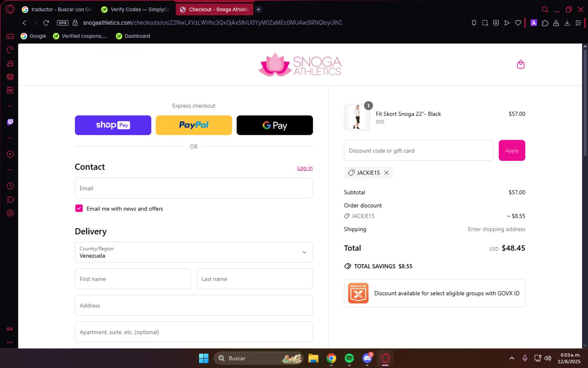Reload the current page
This screenshot has height=368, width=588.
click(x=46, y=23)
